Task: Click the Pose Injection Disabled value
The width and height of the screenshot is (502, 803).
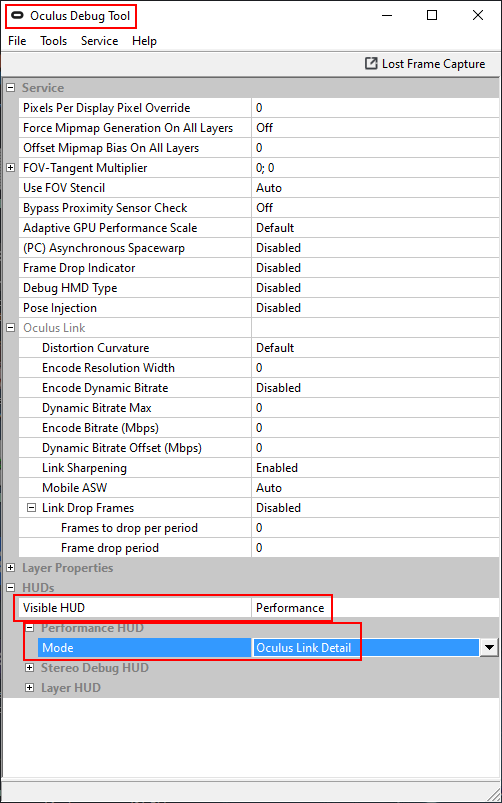Action: pyautogui.click(x=375, y=307)
